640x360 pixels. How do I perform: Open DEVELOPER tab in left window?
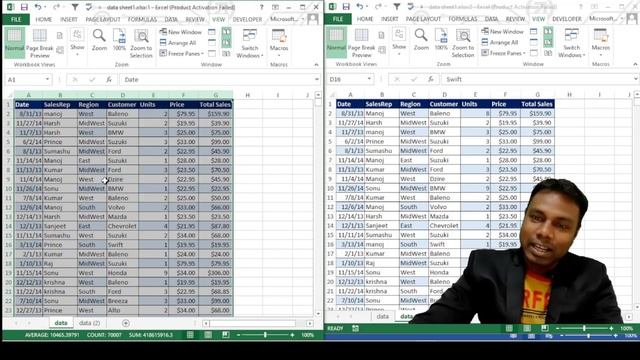coord(247,20)
